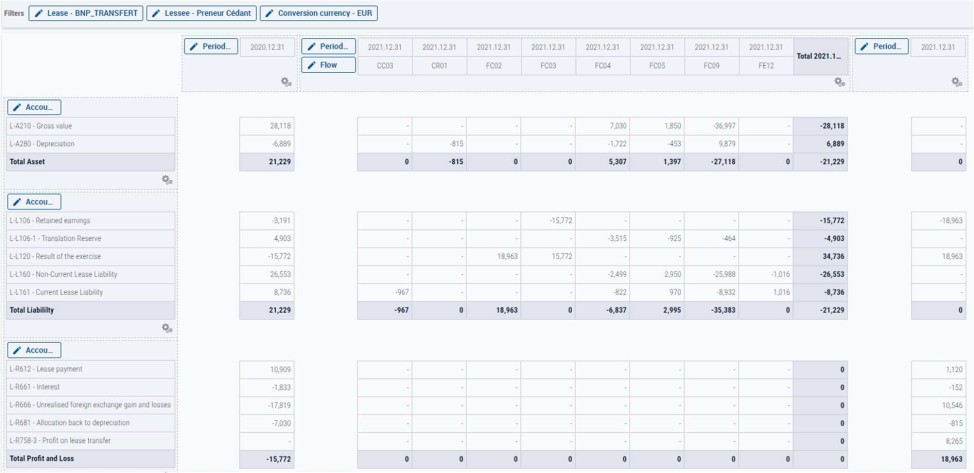Edit the Lease - BNP_TRANSFERT filter
974x473 pixels.
click(86, 13)
